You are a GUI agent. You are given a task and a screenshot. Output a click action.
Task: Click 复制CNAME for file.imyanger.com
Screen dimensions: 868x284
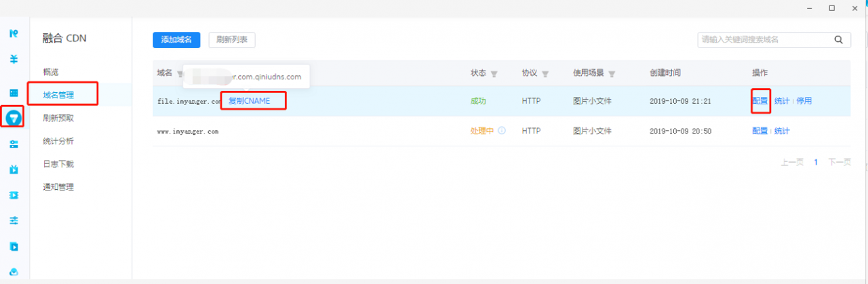pos(249,101)
